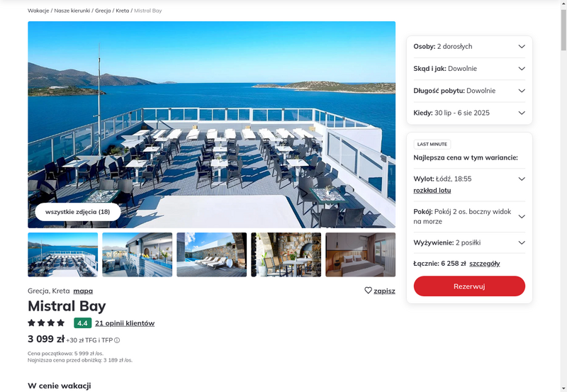Open the rozkład lotu link
567x392 pixels.
tap(432, 191)
